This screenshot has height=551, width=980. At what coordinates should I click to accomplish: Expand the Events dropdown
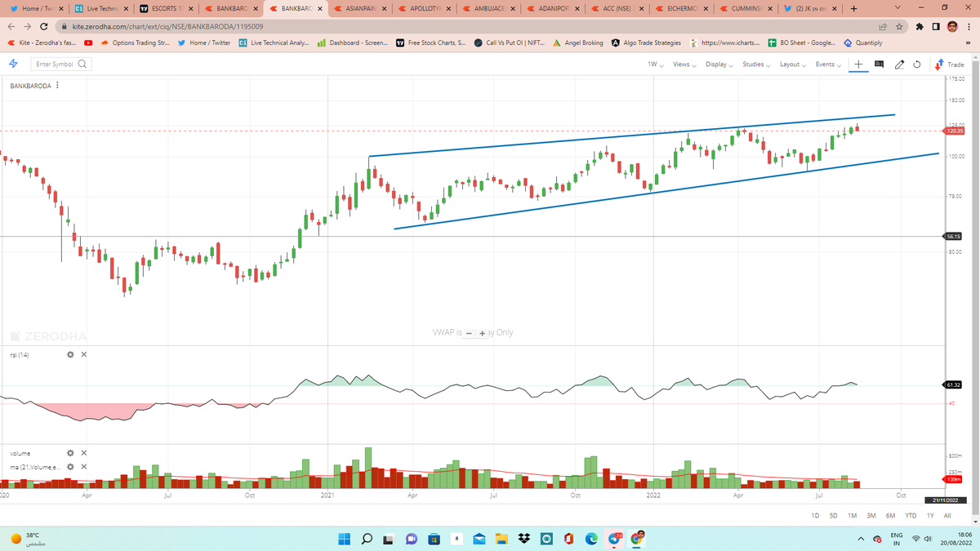click(x=827, y=64)
